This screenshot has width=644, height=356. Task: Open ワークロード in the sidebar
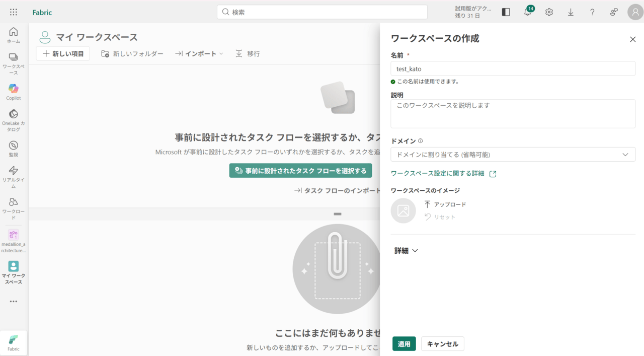[x=14, y=207]
